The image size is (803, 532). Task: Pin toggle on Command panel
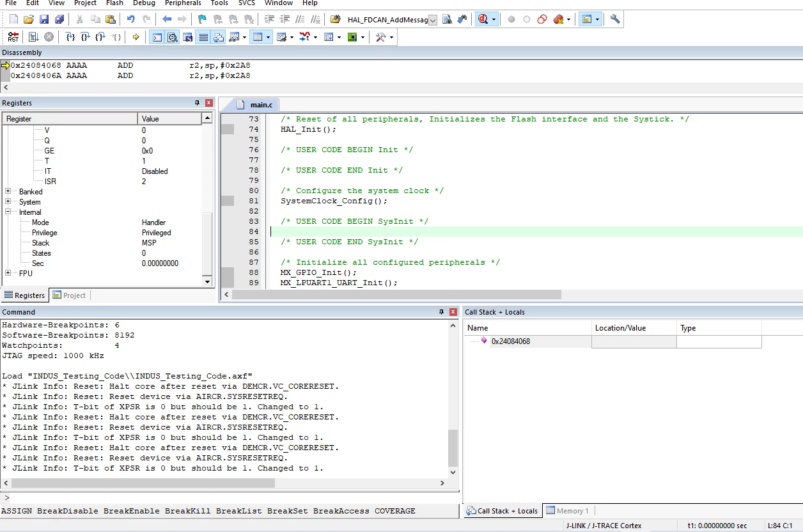[x=442, y=312]
